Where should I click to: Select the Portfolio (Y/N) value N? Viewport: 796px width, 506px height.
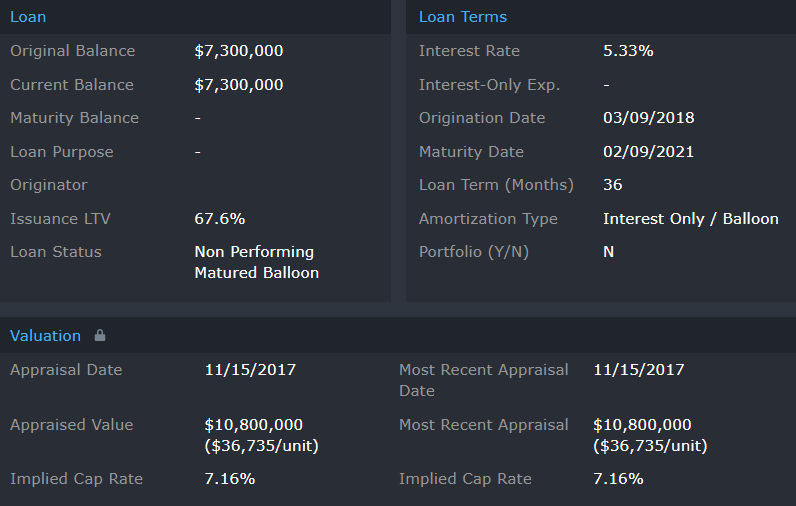tap(608, 252)
